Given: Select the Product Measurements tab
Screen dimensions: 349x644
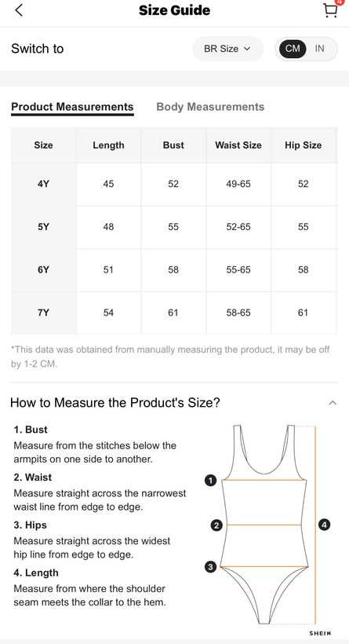Looking at the screenshot, I should (72, 107).
